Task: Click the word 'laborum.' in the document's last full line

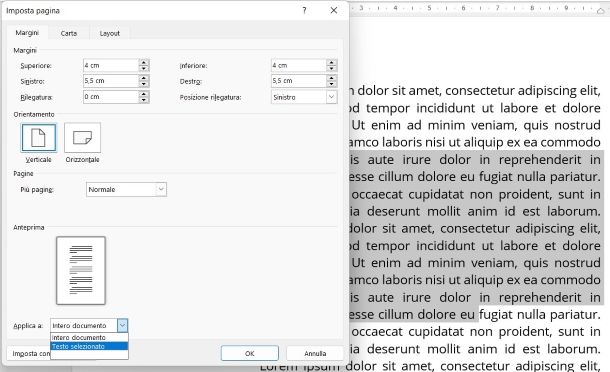Action: point(574,349)
